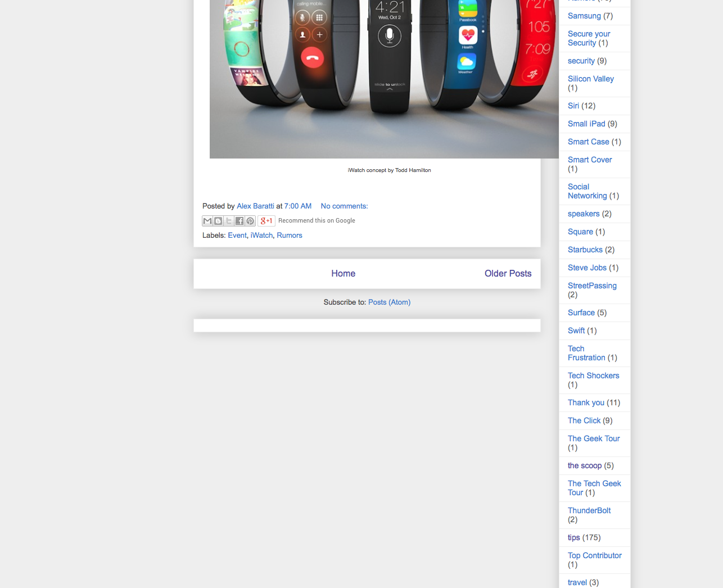Select the Tech Shockers sidebar label
This screenshot has width=723, height=588.
[x=593, y=376]
